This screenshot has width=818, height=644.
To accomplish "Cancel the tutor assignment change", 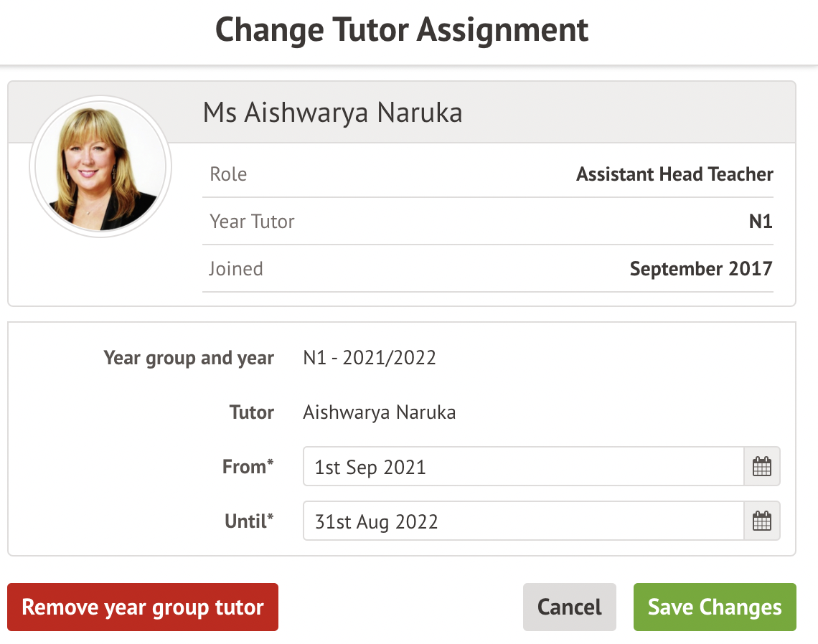I will pyautogui.click(x=569, y=607).
